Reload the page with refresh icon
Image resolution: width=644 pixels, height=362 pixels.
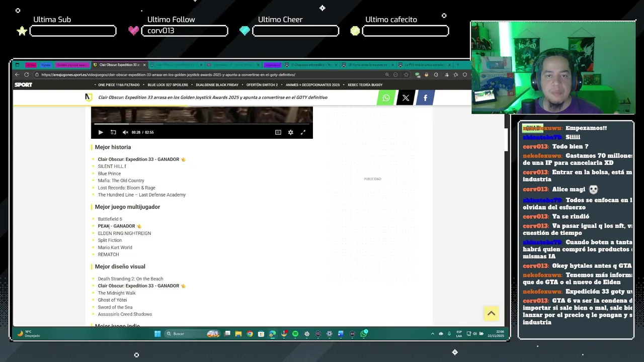[x=27, y=74]
